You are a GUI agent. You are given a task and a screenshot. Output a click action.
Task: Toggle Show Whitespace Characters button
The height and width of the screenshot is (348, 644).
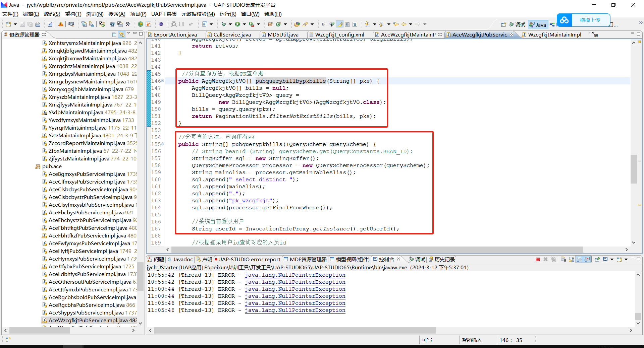[355, 24]
